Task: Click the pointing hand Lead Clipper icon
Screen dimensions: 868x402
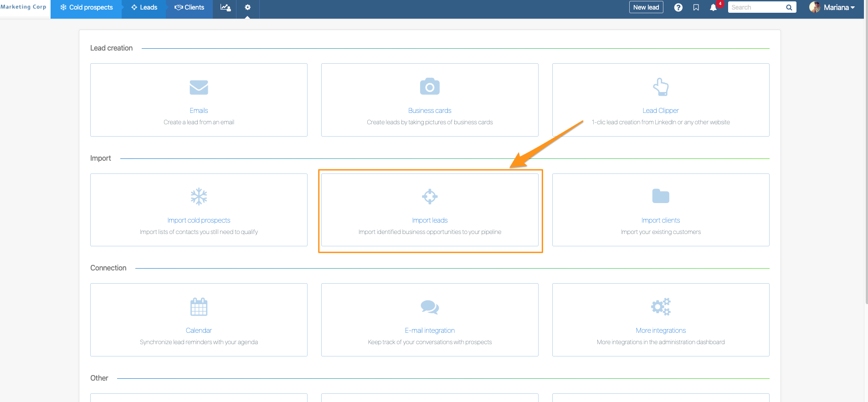Action: [661, 87]
